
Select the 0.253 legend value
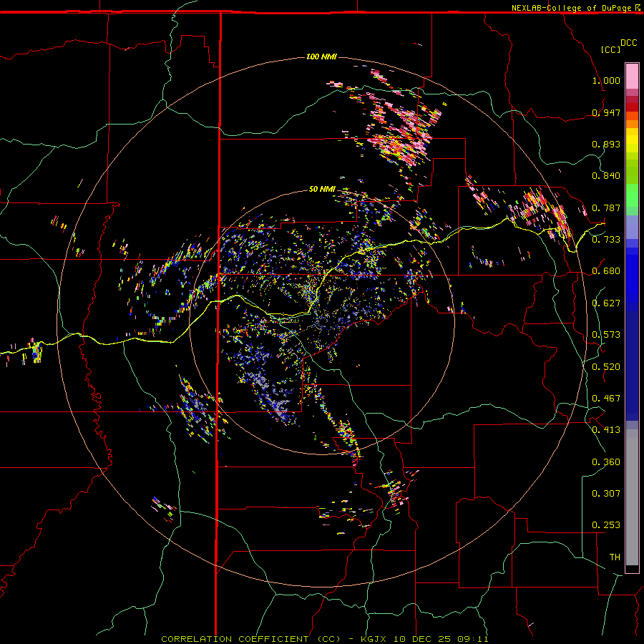[606, 525]
